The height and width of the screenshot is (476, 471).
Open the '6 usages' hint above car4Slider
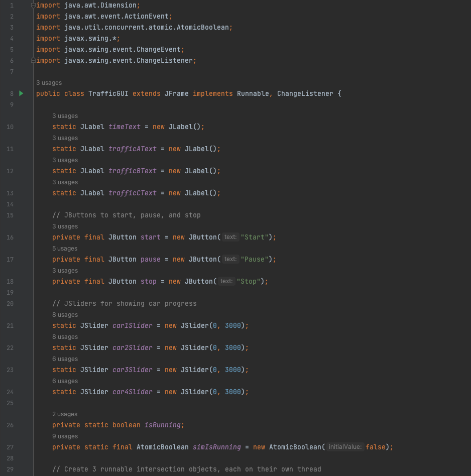pos(65,381)
